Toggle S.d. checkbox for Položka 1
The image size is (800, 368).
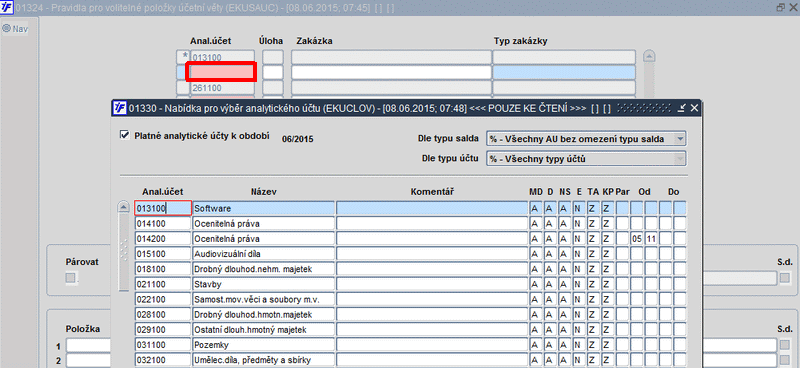[x=785, y=346]
